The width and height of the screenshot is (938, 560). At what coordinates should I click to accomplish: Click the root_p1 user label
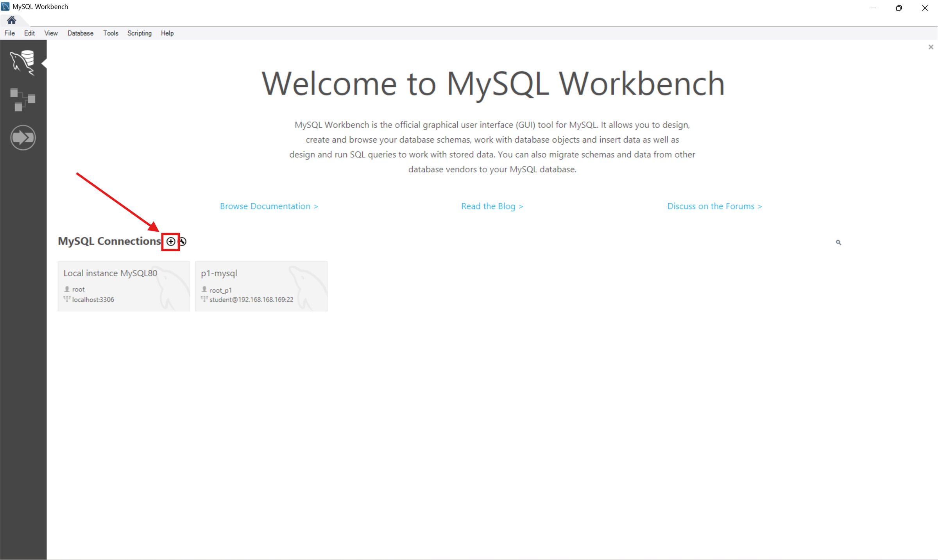pyautogui.click(x=220, y=290)
